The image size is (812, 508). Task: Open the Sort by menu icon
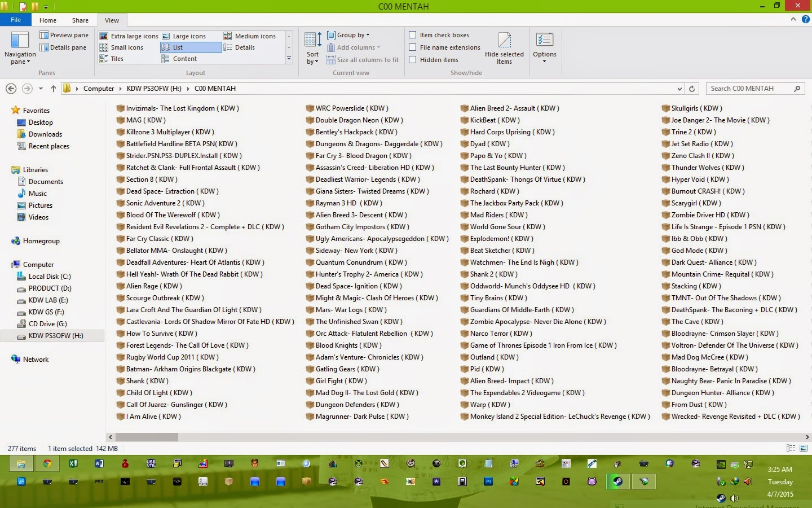coord(313,40)
